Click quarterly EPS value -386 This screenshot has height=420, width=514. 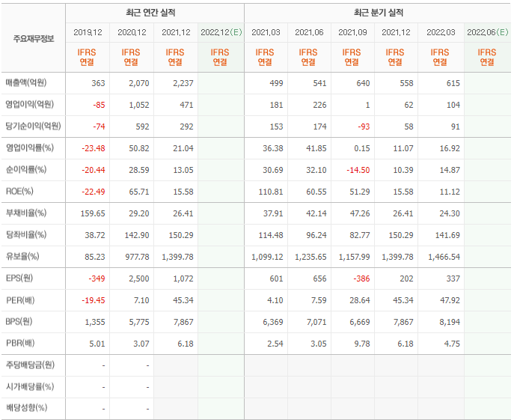tap(361, 279)
